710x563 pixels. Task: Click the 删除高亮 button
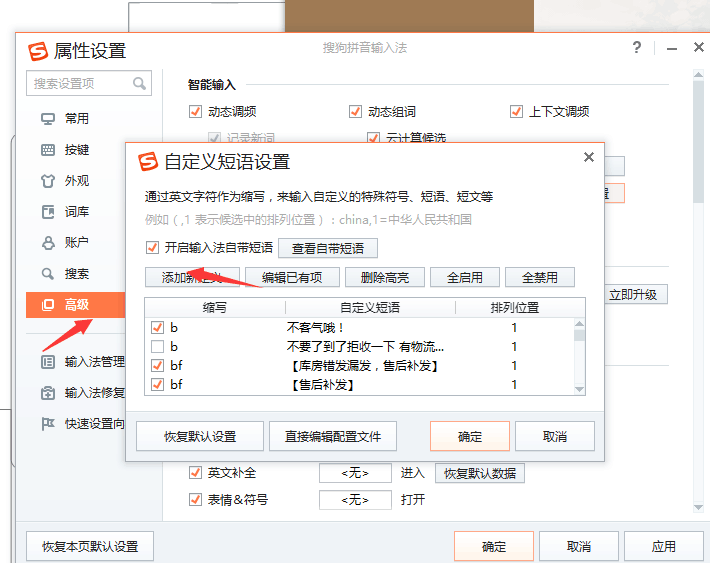click(x=385, y=277)
